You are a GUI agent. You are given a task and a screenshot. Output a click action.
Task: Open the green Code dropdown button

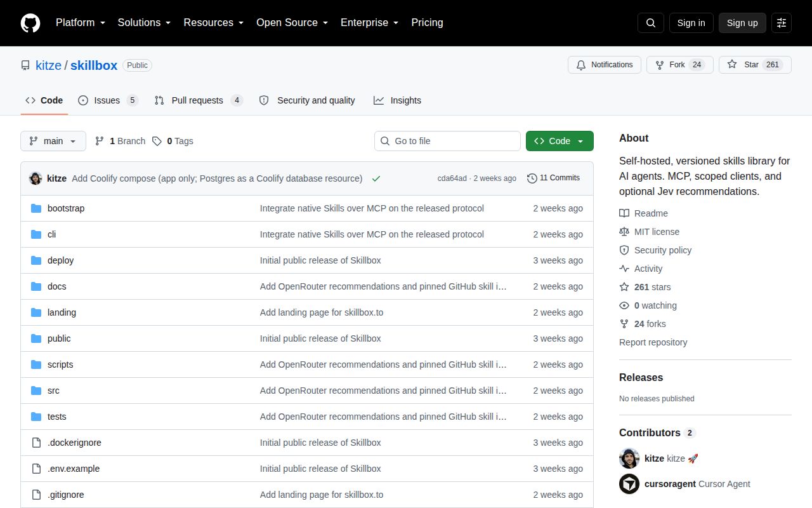point(560,141)
